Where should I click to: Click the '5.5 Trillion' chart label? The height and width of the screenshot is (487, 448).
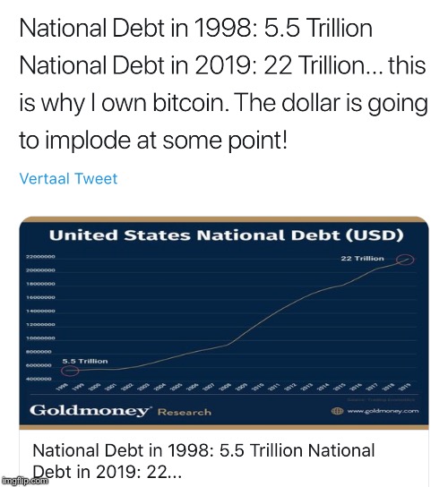click(85, 361)
